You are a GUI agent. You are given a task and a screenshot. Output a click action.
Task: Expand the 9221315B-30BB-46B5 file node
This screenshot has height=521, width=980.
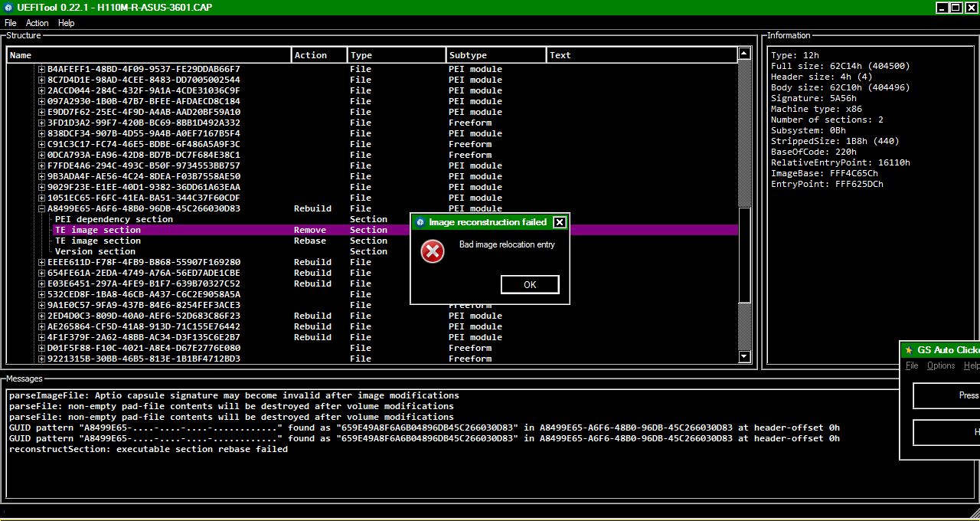point(41,359)
